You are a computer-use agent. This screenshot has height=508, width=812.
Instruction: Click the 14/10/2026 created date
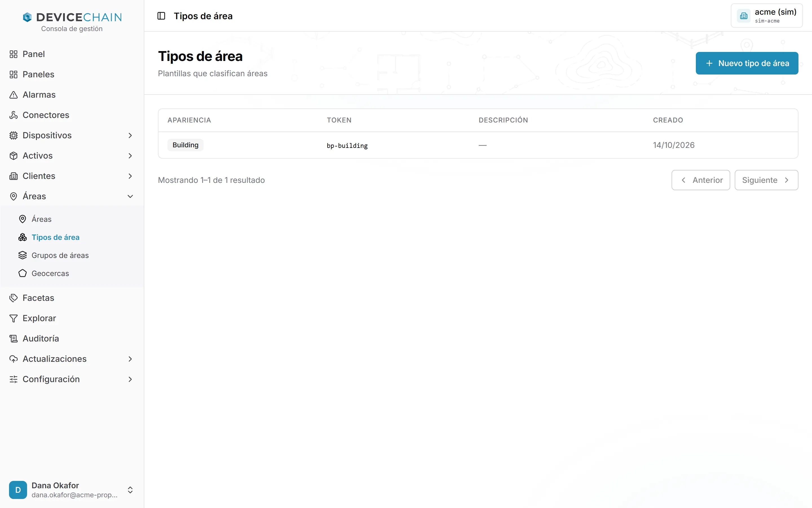[674, 145]
